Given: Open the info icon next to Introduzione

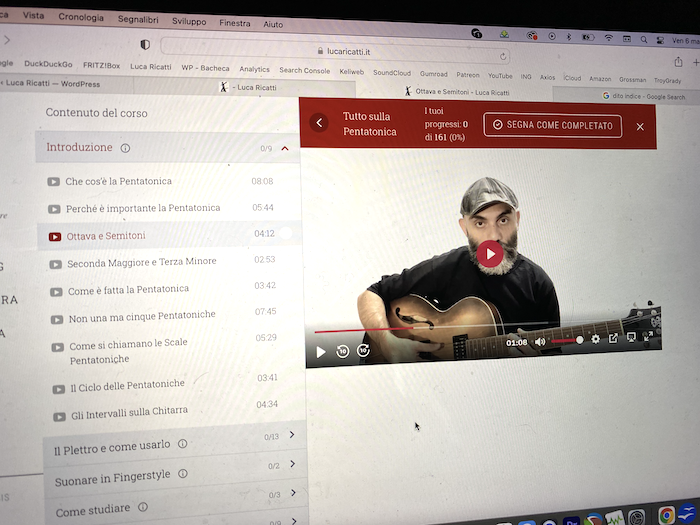Looking at the screenshot, I should (x=125, y=148).
